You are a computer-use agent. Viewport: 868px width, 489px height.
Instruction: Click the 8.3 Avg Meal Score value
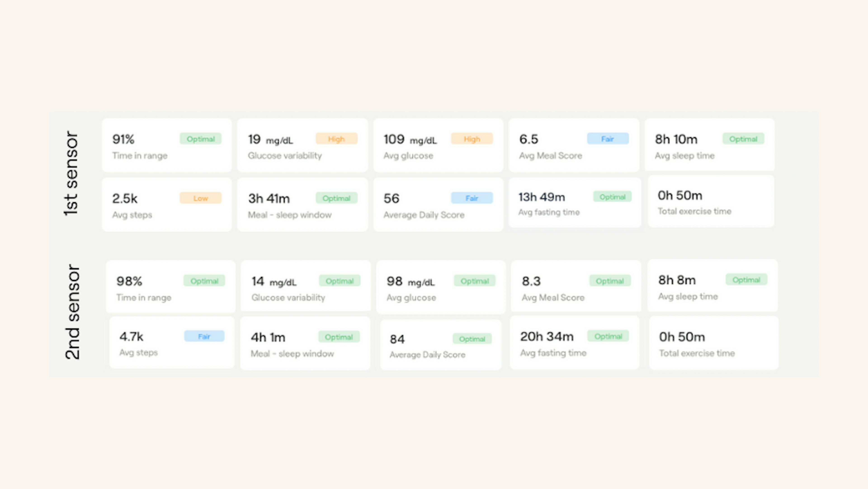[531, 281]
